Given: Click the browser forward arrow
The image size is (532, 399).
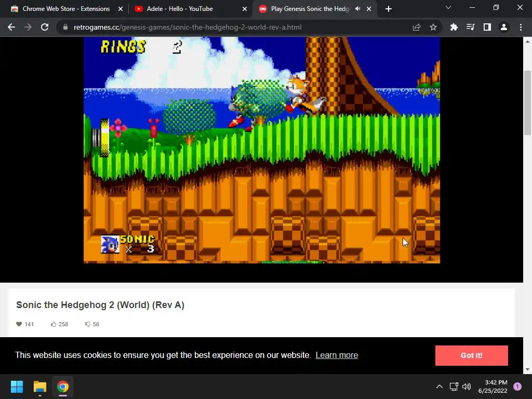Looking at the screenshot, I should pos(28,27).
